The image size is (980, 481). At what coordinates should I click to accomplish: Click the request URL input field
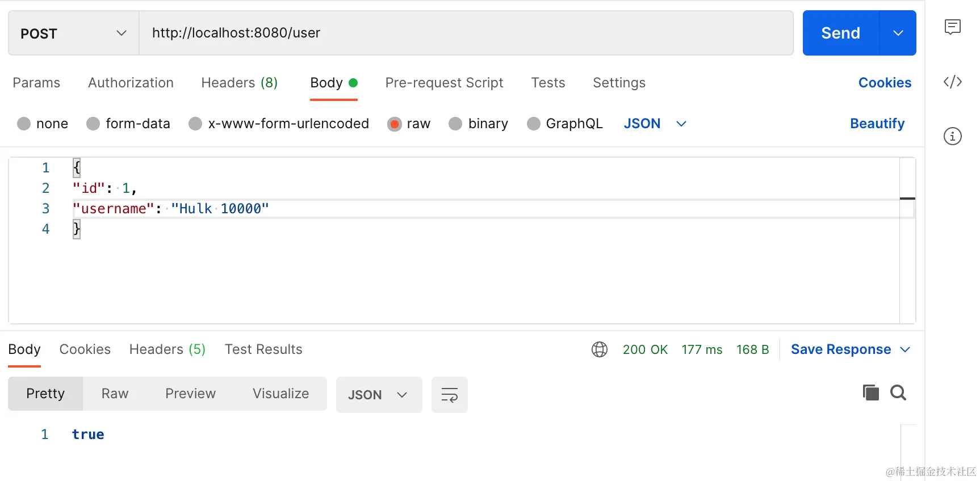pyautogui.click(x=466, y=33)
